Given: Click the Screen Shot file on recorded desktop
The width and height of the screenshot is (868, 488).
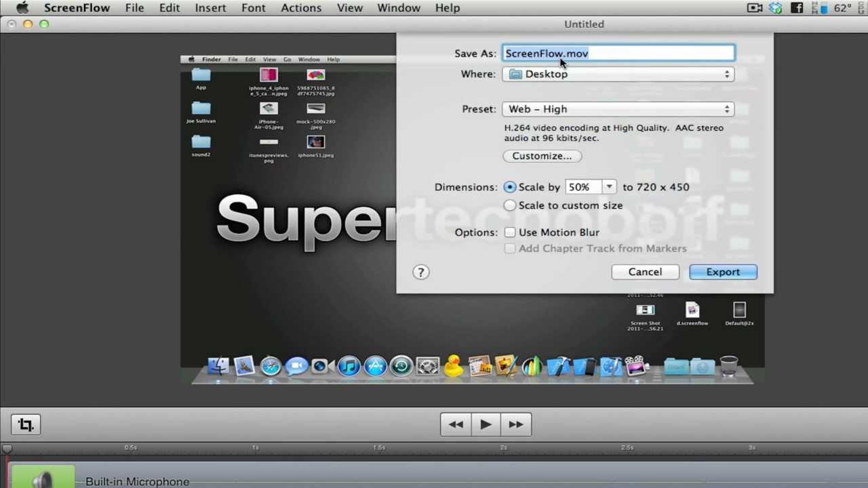Looking at the screenshot, I should tap(645, 310).
